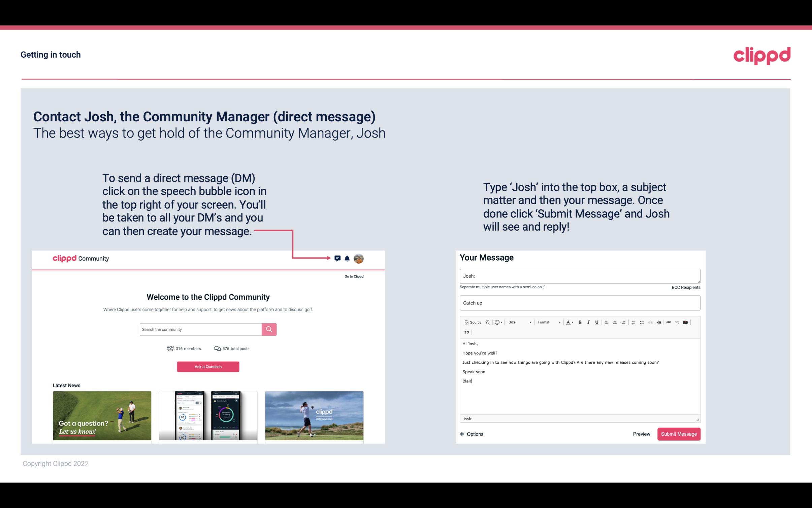Toggle list formatting in message toolbar
812x508 pixels.
pyautogui.click(x=641, y=322)
